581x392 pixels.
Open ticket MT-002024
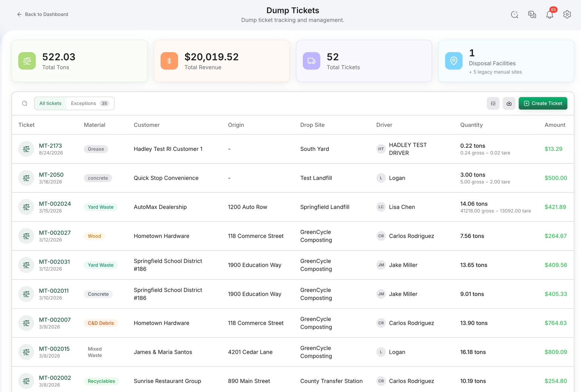(x=55, y=204)
